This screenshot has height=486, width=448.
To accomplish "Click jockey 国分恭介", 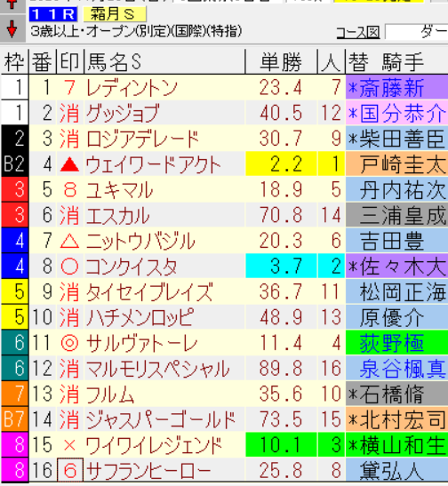I will click(403, 113).
